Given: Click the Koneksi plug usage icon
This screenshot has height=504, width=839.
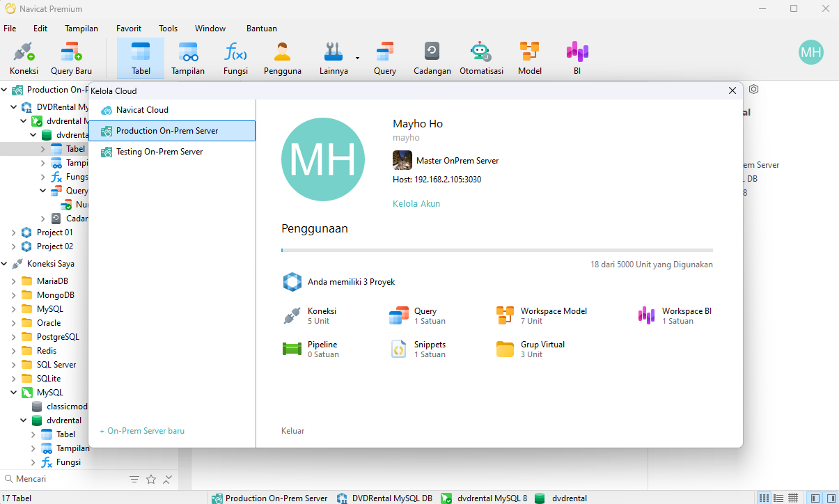Looking at the screenshot, I should point(292,315).
